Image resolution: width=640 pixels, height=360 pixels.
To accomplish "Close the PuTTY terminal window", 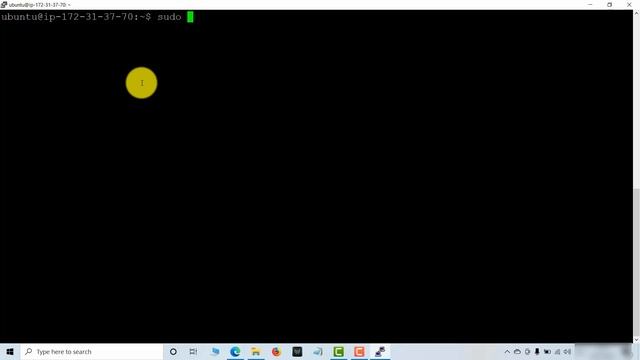I will click(x=629, y=4).
